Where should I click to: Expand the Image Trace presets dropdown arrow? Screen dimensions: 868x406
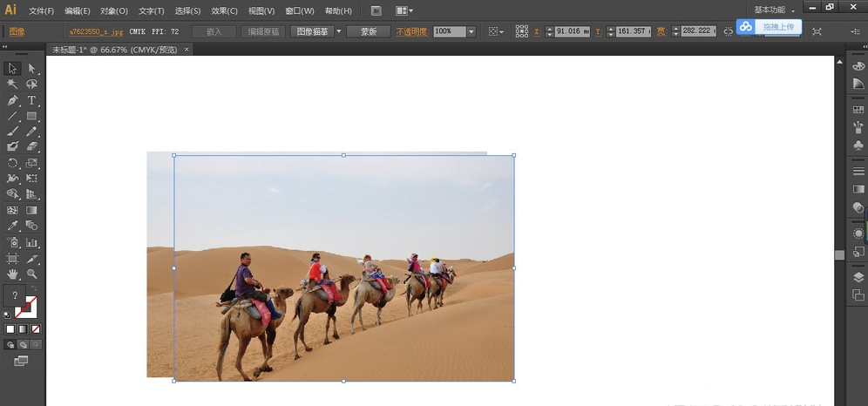(339, 31)
